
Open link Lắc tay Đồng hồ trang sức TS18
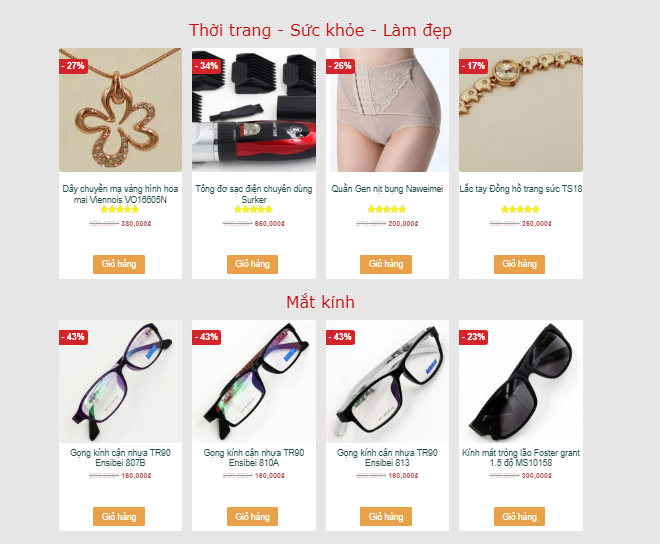[x=521, y=189]
